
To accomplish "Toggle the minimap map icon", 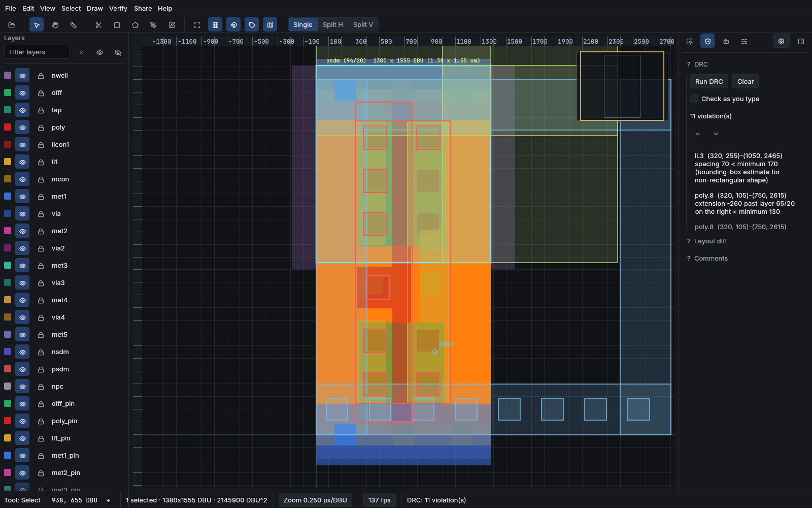I will tap(270, 25).
